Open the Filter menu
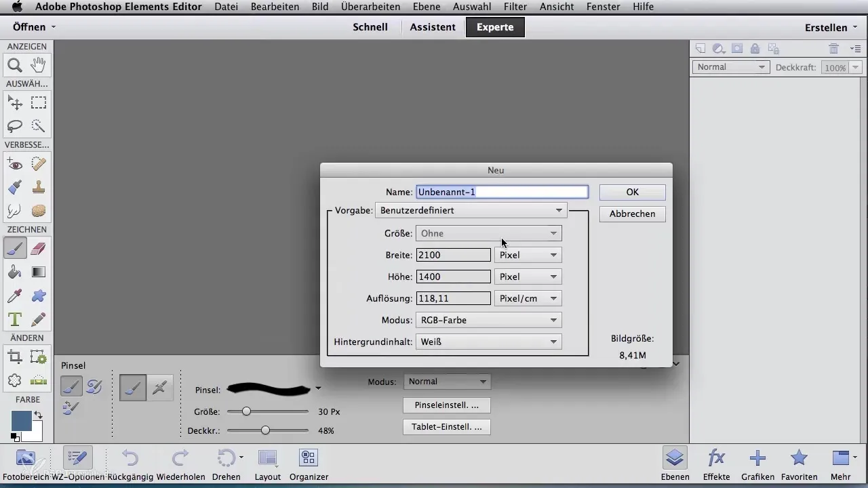The image size is (868, 488). pos(516,7)
